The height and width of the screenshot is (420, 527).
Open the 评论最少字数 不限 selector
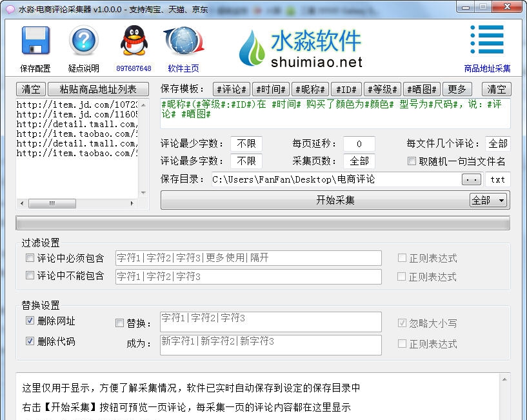(x=246, y=144)
